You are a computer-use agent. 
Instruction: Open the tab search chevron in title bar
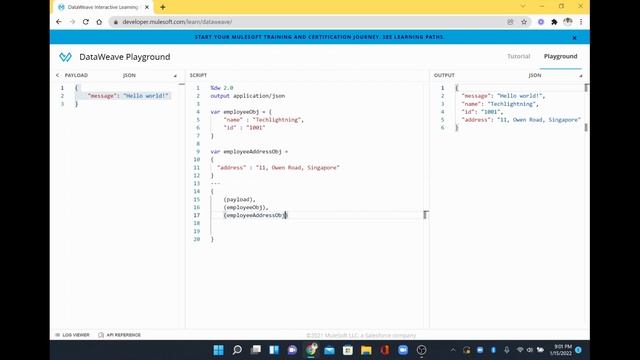(x=523, y=7)
